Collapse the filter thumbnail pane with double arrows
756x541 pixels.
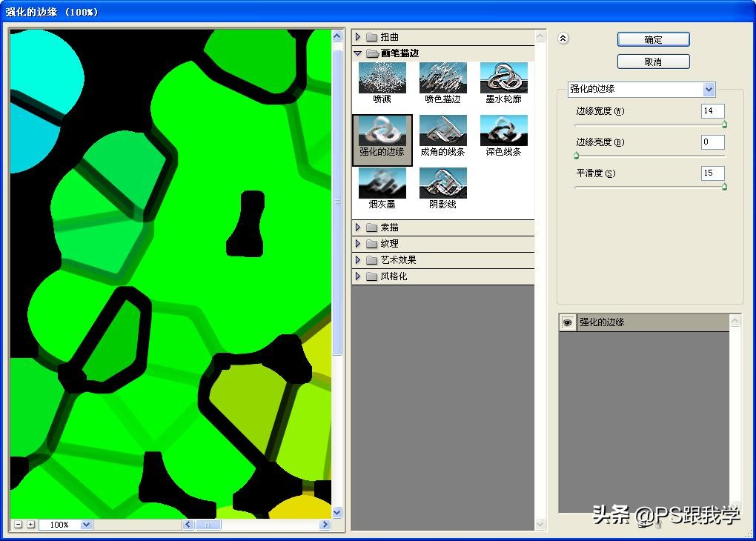[x=565, y=39]
